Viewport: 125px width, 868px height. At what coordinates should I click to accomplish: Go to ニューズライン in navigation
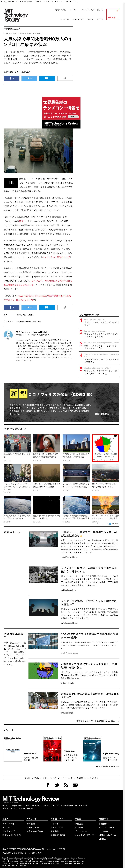click(x=78, y=19)
